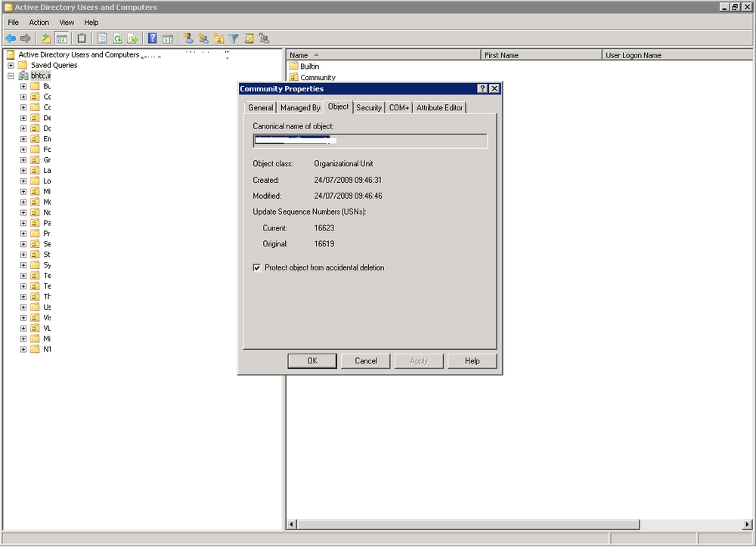Expand the 'VL' tree node

tap(23, 328)
